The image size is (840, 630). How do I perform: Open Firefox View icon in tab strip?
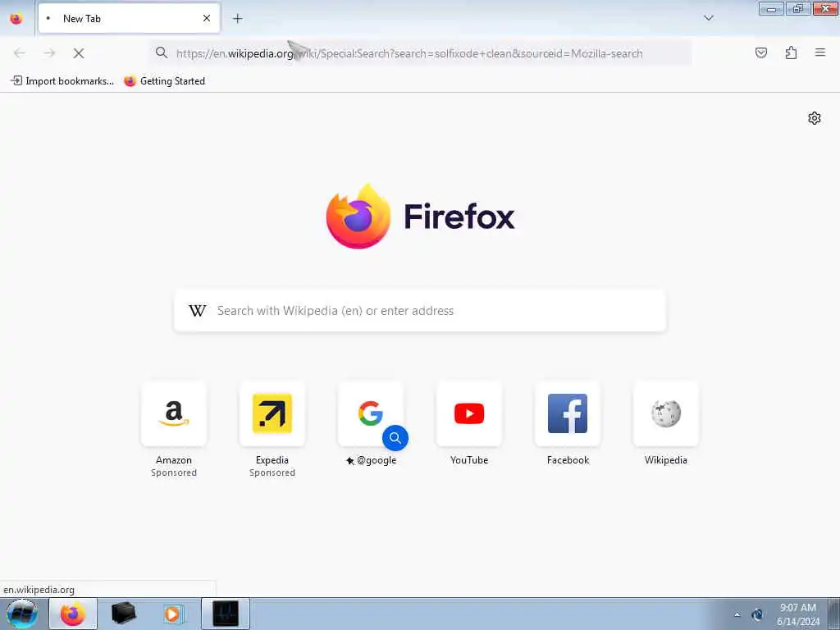click(16, 19)
